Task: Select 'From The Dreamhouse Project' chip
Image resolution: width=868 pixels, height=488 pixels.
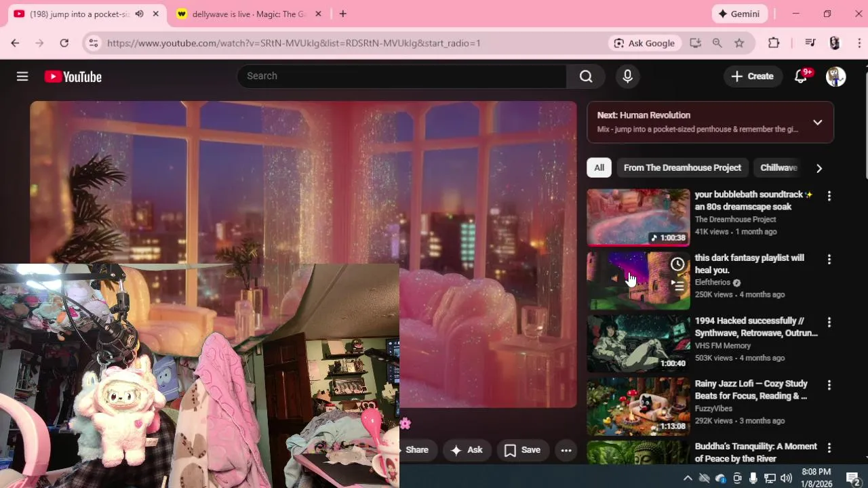Action: click(x=682, y=167)
